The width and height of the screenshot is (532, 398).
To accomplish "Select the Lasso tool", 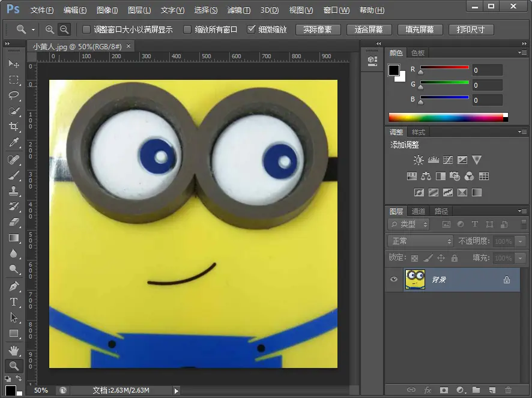I will click(14, 95).
